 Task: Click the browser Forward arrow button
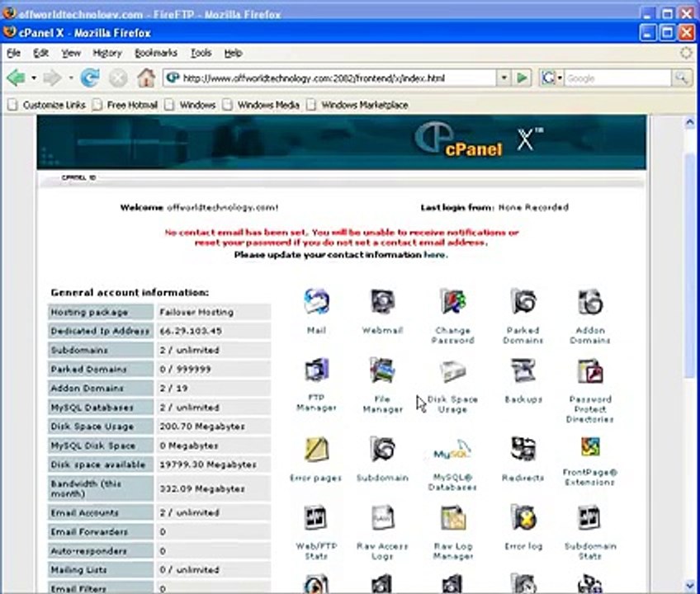click(52, 78)
